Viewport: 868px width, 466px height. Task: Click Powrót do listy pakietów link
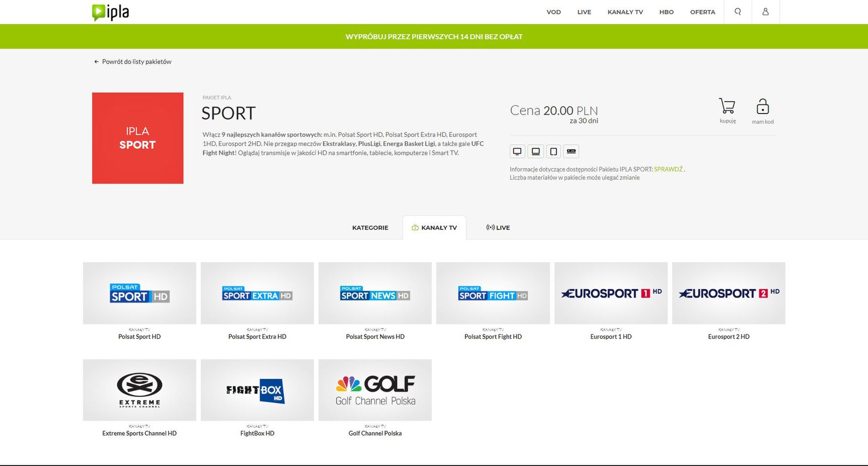click(x=137, y=62)
